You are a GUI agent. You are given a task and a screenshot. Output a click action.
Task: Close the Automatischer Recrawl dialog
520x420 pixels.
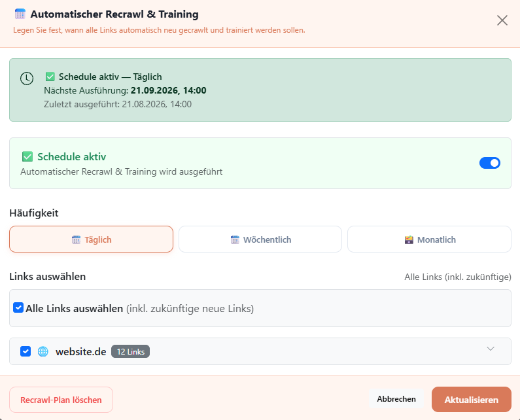point(502,20)
